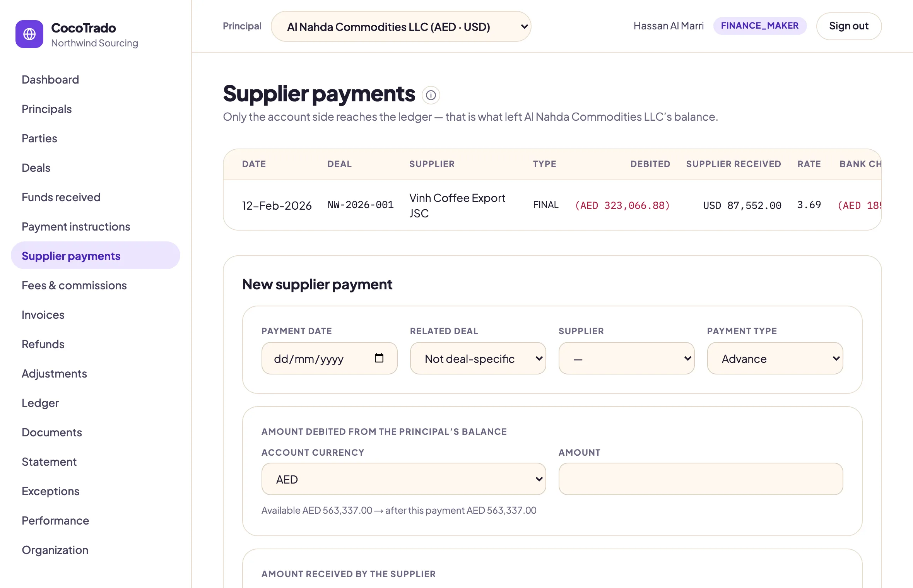
Task: Select Supplier payments in the sidebar
Action: [x=96, y=256]
